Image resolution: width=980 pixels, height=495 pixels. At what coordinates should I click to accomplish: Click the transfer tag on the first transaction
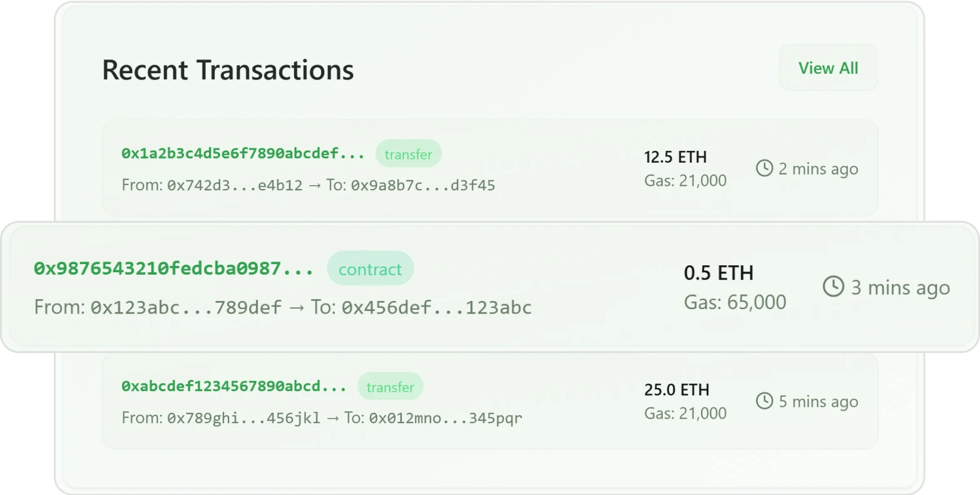click(x=408, y=154)
